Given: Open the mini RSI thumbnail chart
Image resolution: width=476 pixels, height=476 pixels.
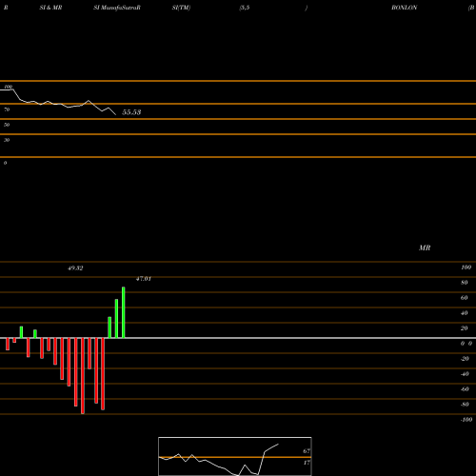Looking at the screenshot, I should pos(235,456).
